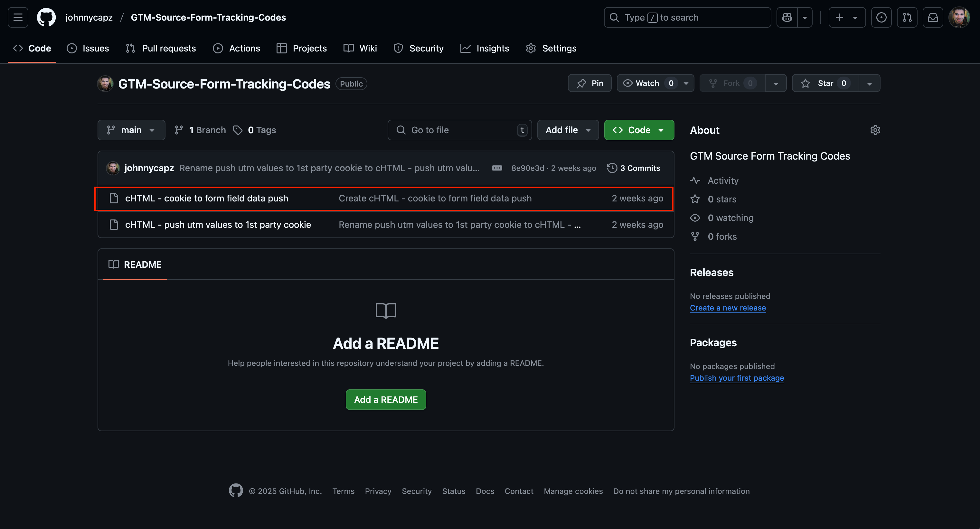Open latest commit message 'Rename push utm values'
Screen dimensions: 980x529
click(329, 168)
